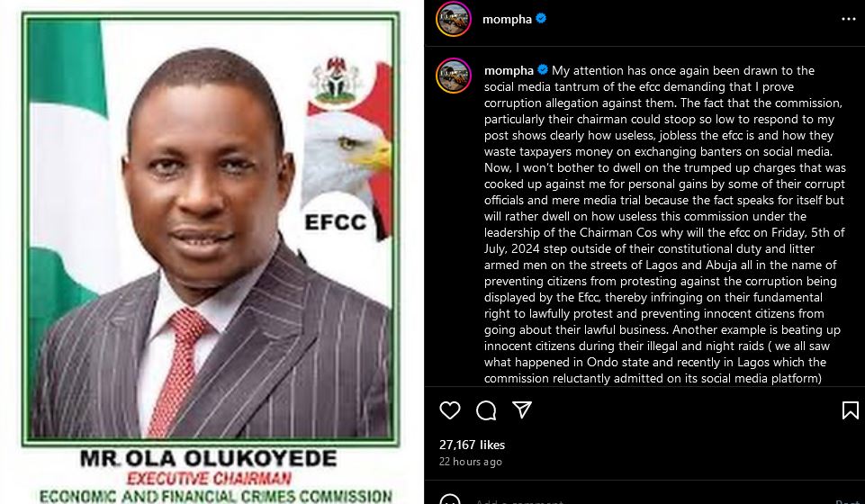View the list of 27,167 likes
Image resolution: width=865 pixels, height=504 pixels.
coord(473,445)
